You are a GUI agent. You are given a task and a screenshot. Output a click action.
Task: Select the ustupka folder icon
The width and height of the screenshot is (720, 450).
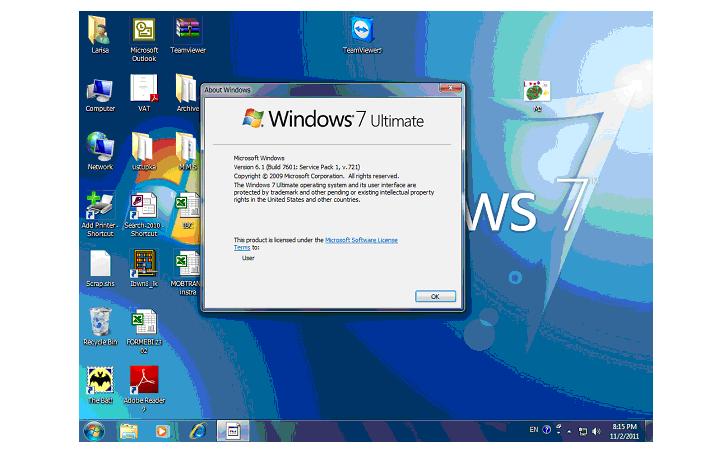click(144, 152)
